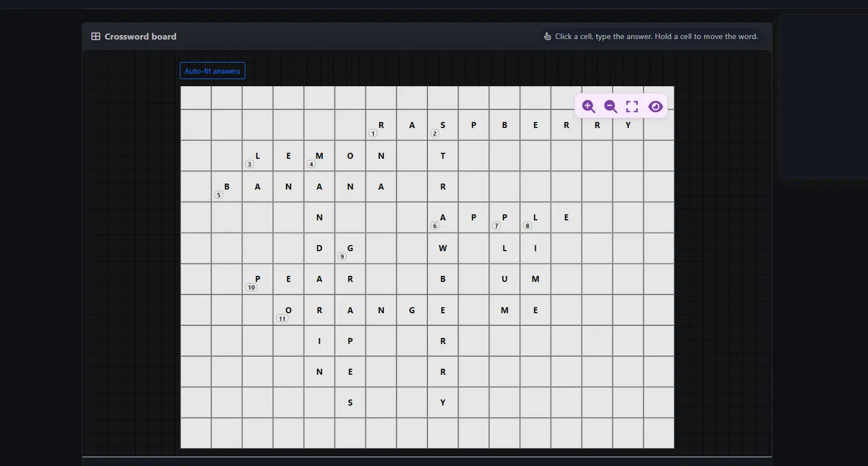Click the final N of LEMON
868x466 pixels.
tap(381, 156)
